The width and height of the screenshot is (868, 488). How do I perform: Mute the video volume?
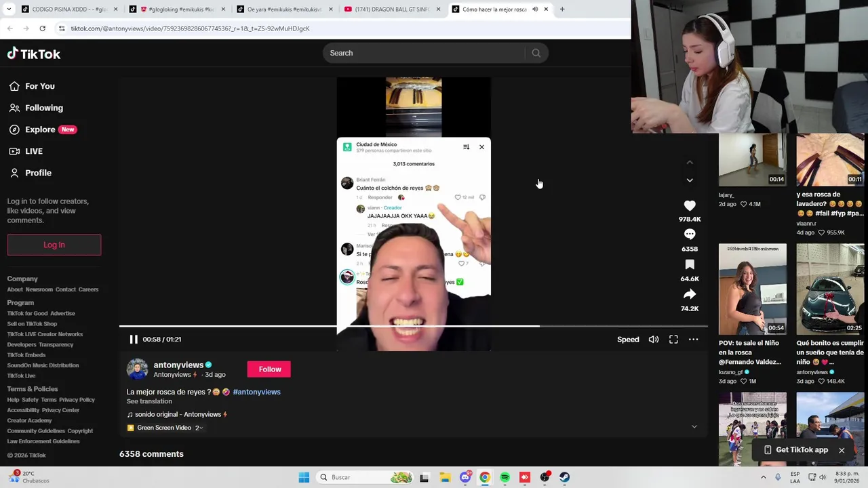[x=654, y=340]
